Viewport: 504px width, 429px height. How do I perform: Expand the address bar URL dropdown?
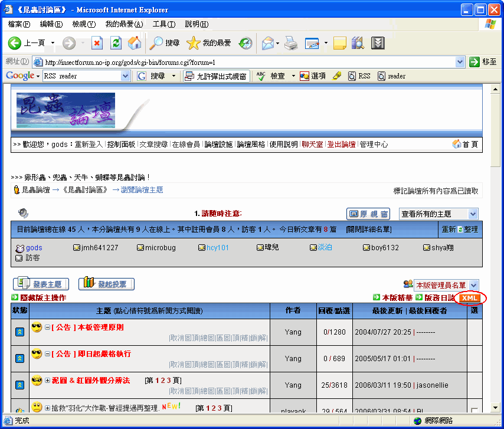pyautogui.click(x=460, y=62)
